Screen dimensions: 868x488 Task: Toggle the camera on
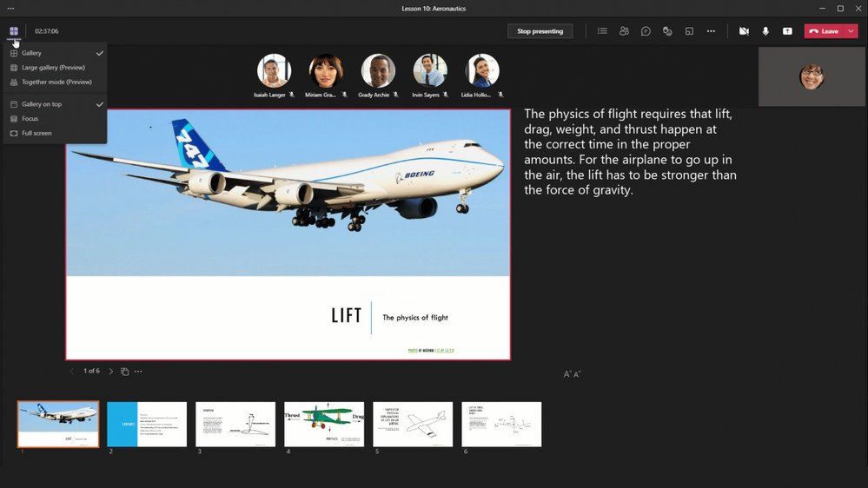tap(744, 31)
